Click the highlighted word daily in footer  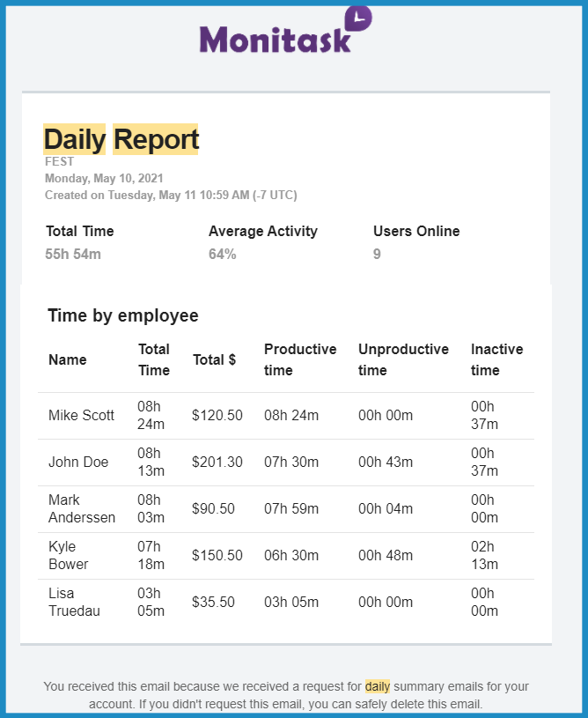coord(378,686)
